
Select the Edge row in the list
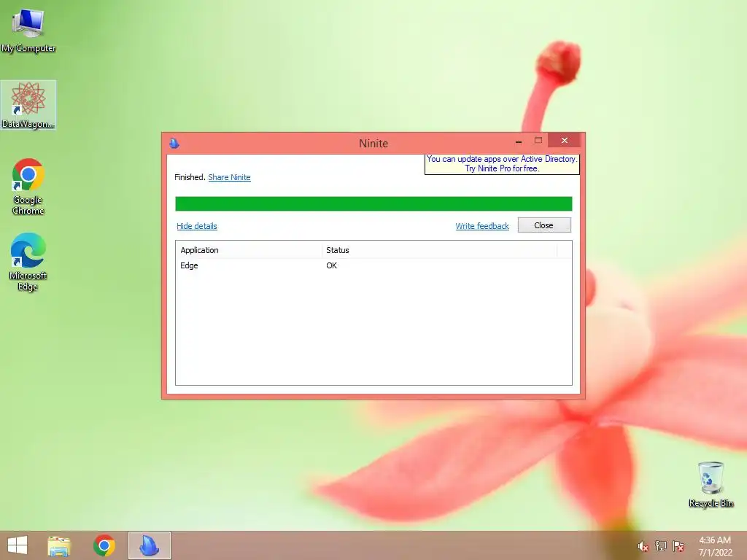(373, 265)
